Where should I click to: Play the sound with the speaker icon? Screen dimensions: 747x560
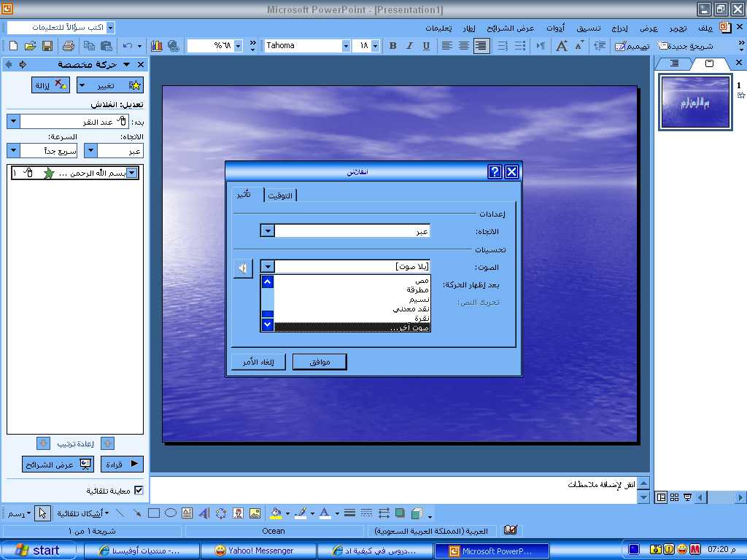click(243, 268)
